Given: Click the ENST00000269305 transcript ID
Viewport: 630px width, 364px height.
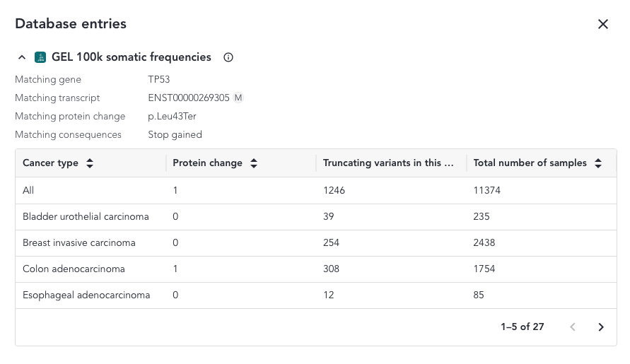Looking at the screenshot, I should tap(188, 98).
